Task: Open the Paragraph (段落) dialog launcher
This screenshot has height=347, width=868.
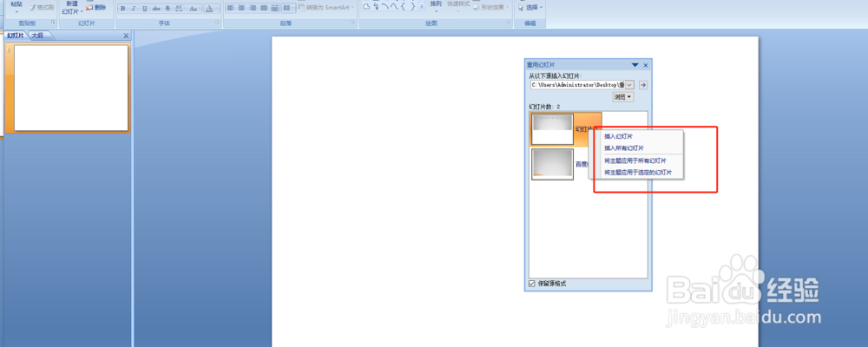Action: pyautogui.click(x=352, y=23)
